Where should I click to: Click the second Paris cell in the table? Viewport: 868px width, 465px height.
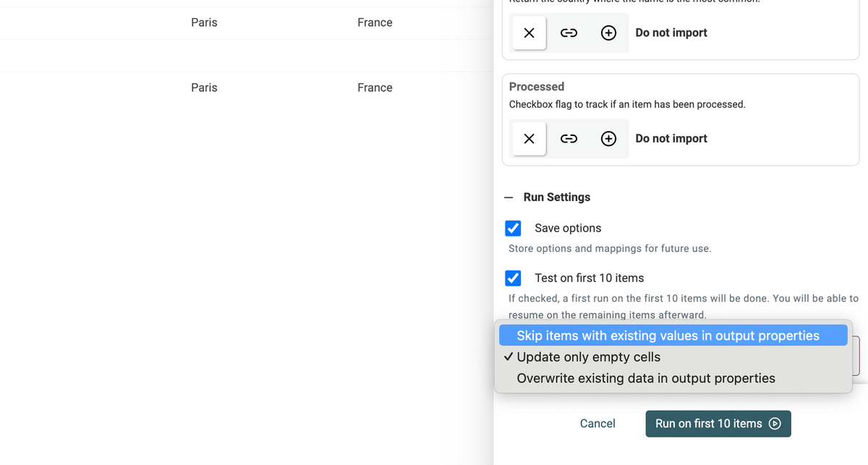(x=204, y=88)
